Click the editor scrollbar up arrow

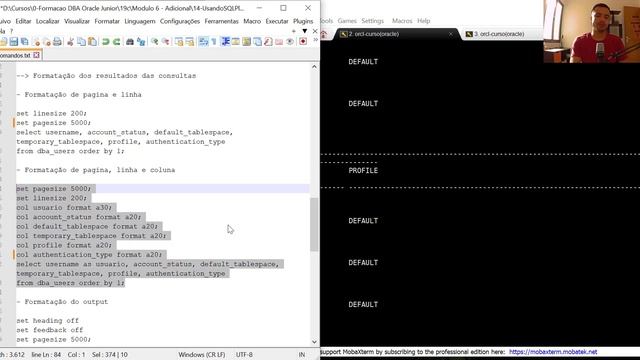click(314, 67)
